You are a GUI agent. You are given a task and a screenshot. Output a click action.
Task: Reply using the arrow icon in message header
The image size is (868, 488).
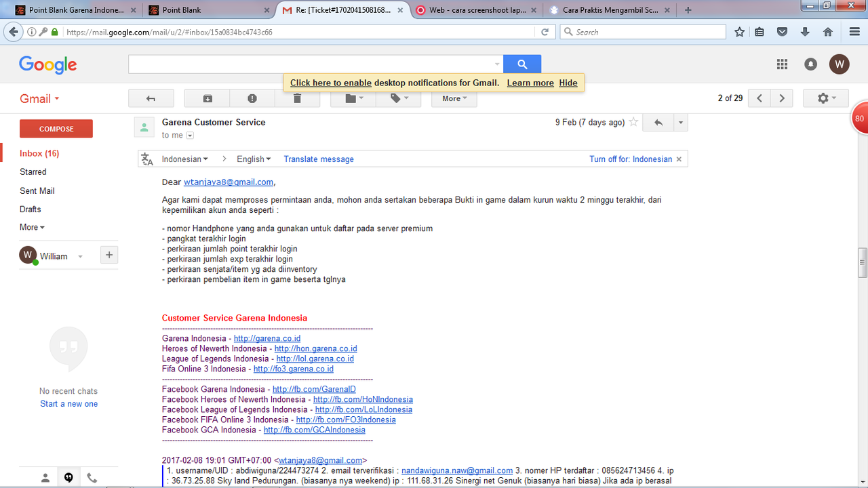coord(658,123)
